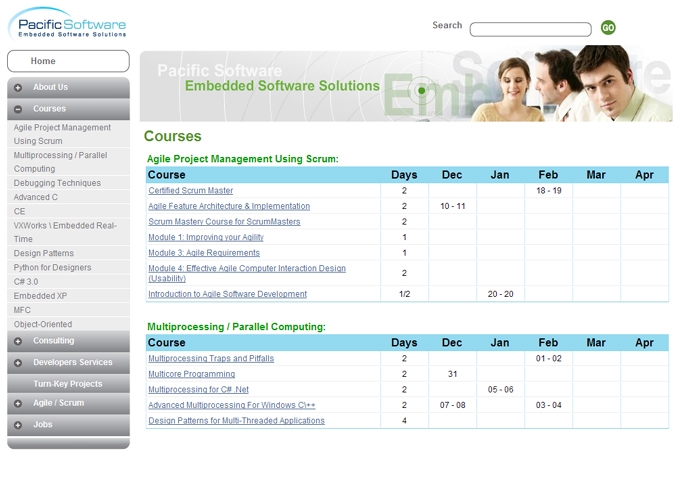This screenshot has height=480, width=680.
Task: Select Object-Oriented in sidebar
Action: (x=68, y=324)
